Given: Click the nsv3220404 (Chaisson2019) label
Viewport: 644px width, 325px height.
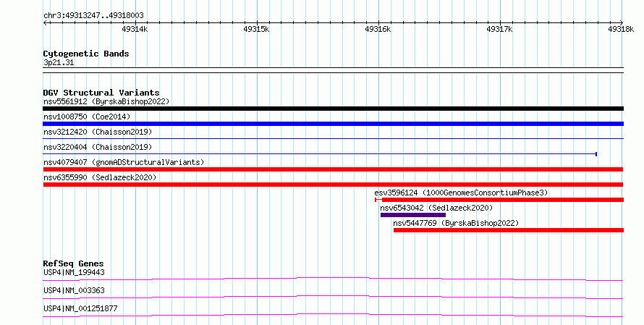Looking at the screenshot, I should [98, 147].
